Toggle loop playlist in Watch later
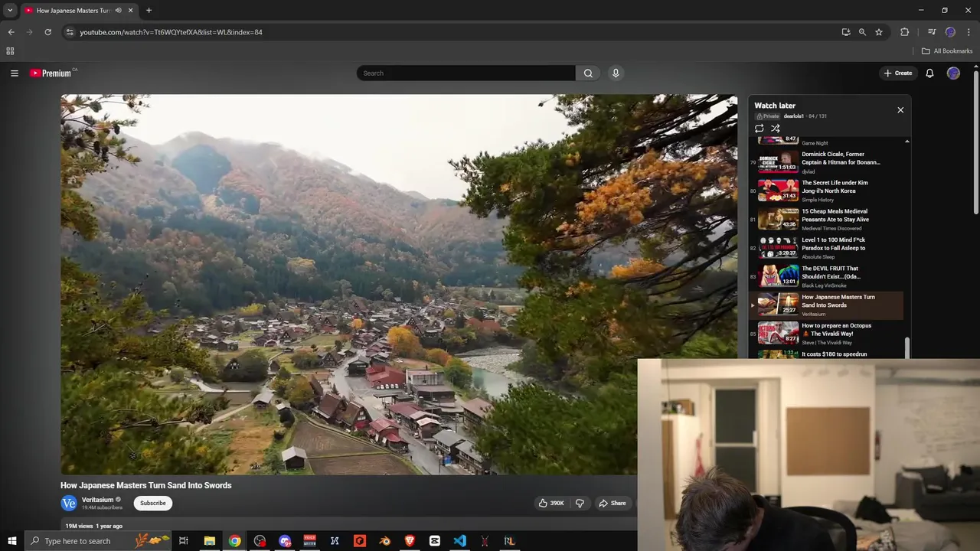 click(759, 129)
